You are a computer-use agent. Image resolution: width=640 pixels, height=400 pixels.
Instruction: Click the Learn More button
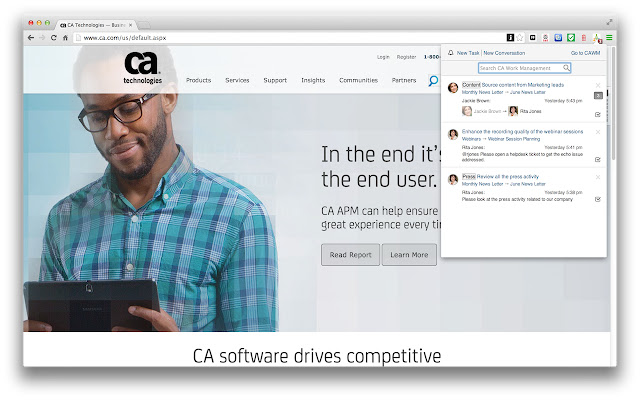click(x=409, y=255)
